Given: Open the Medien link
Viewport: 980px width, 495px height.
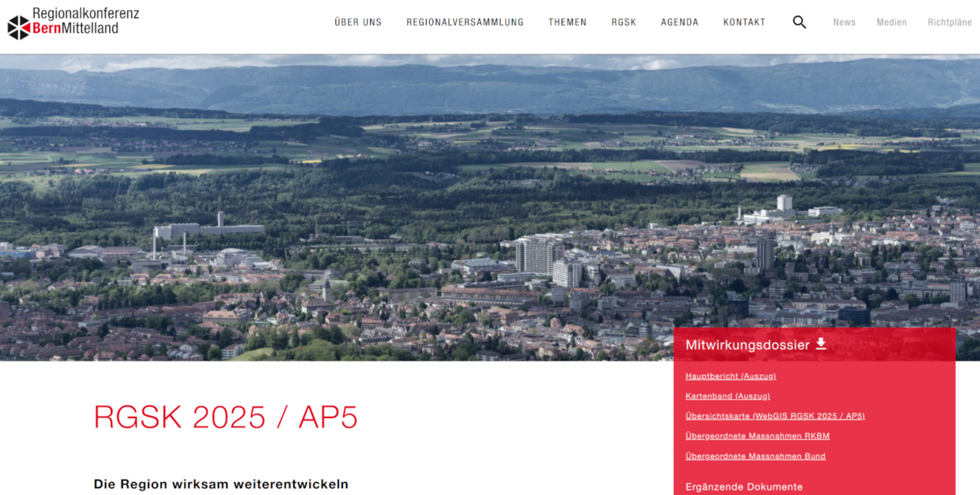Looking at the screenshot, I should click(892, 22).
